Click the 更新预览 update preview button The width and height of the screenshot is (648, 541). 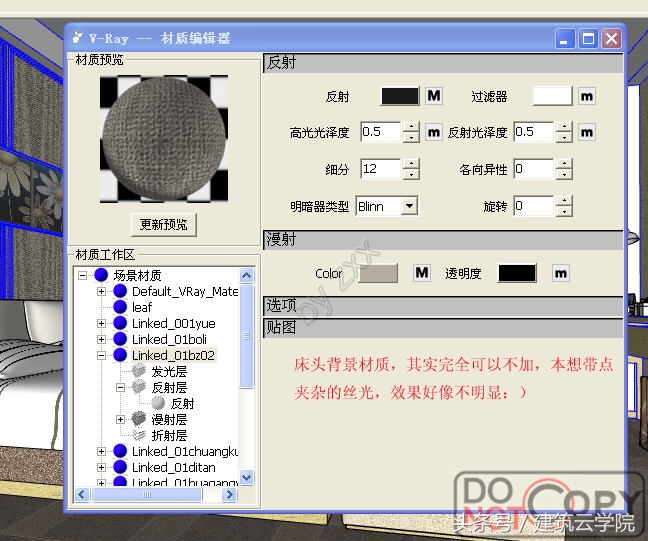[164, 224]
